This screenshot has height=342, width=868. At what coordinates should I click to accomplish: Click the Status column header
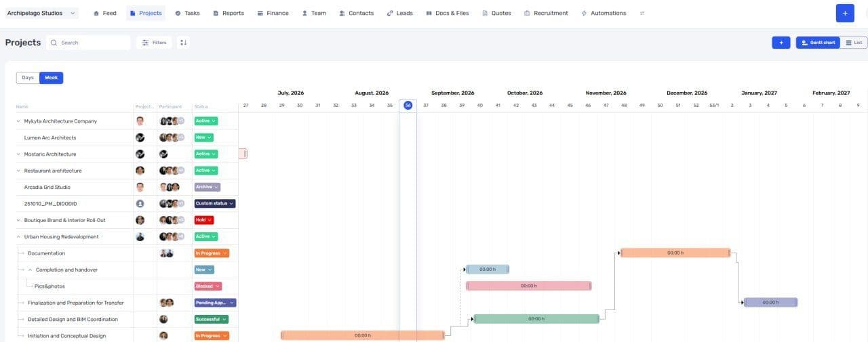point(201,106)
